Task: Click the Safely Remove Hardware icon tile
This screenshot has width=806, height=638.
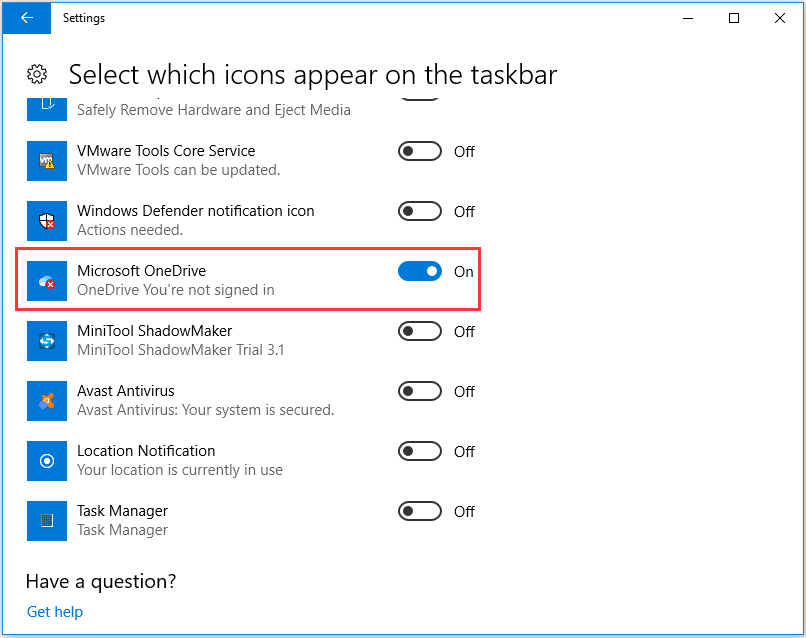Action: coord(47,108)
